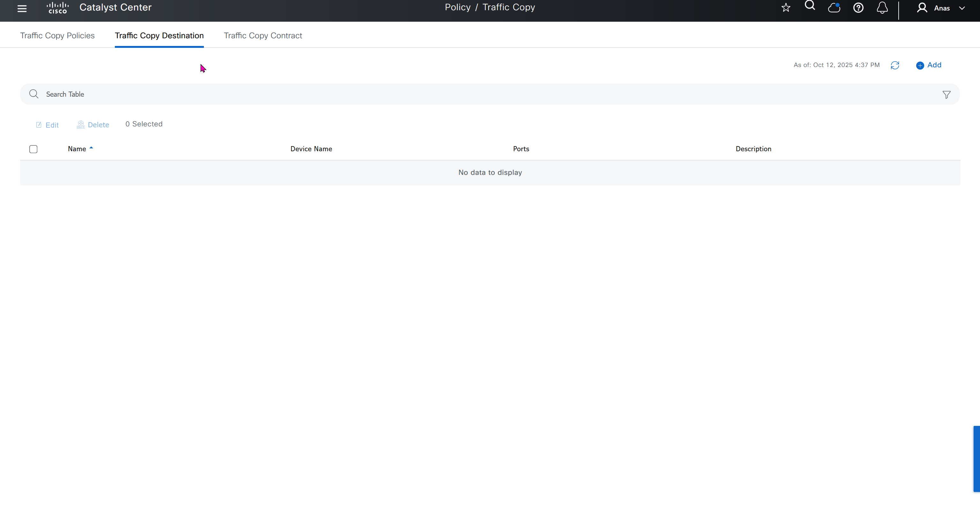Click the blue side panel handle

976,458
